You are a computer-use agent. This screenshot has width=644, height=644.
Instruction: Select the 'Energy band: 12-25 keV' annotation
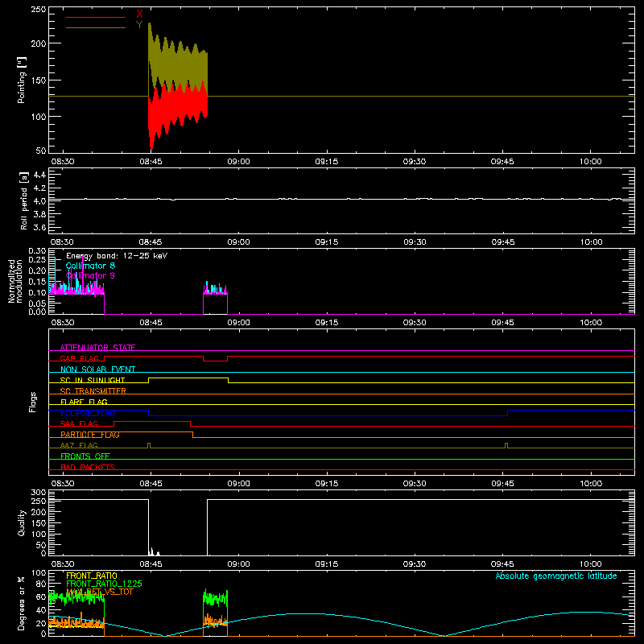pos(117,256)
